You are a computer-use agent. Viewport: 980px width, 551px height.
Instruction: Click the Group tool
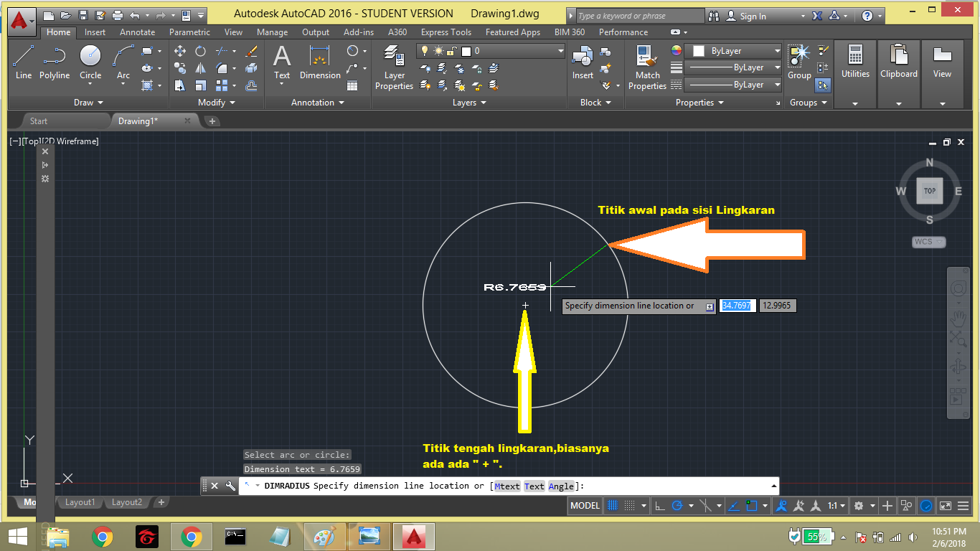(799, 62)
